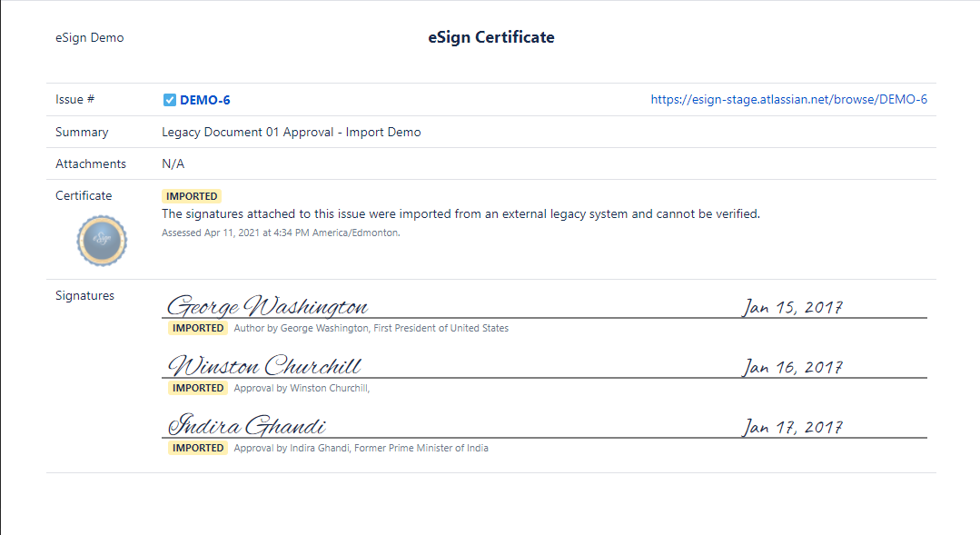The image size is (980, 535).
Task: Click the eSign certificate seal badge
Action: tap(102, 241)
